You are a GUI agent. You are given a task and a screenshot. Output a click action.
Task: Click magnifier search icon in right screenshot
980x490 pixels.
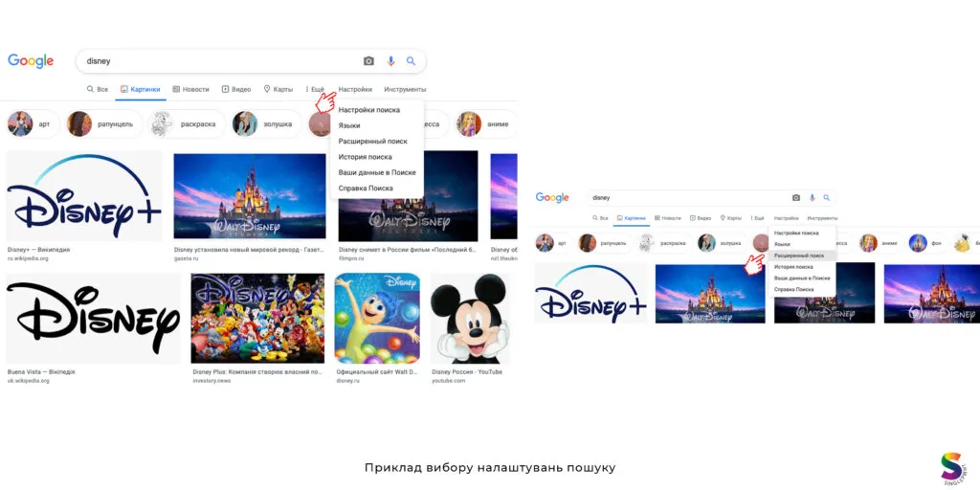click(826, 197)
